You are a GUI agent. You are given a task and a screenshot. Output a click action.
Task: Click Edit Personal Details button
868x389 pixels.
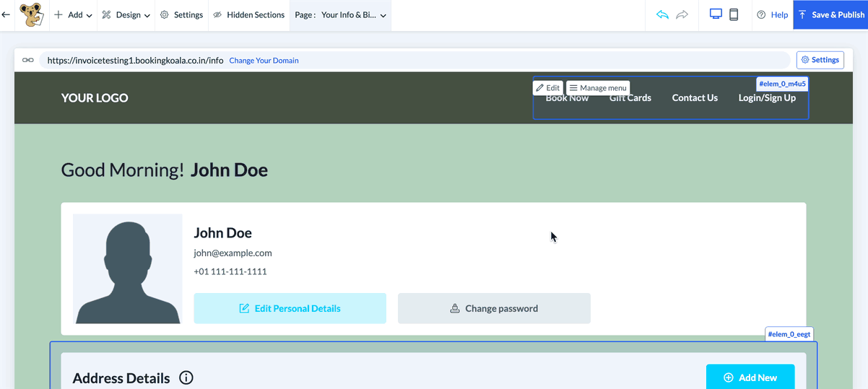point(290,308)
